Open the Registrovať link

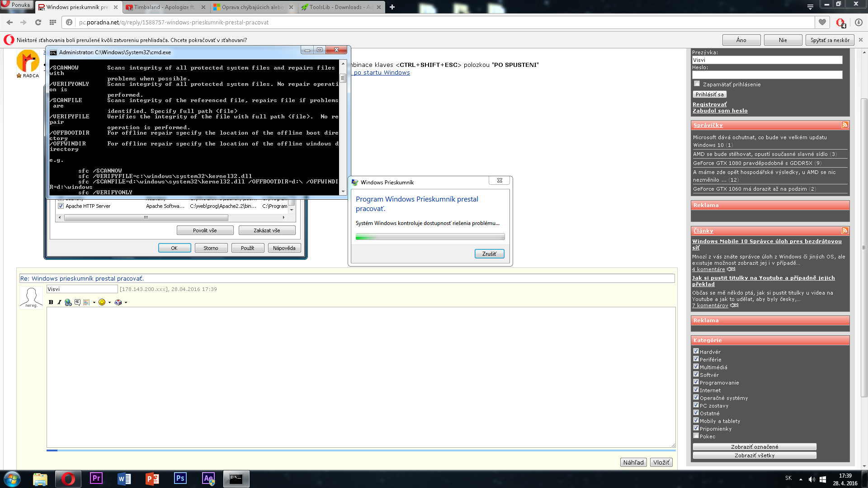coord(709,104)
